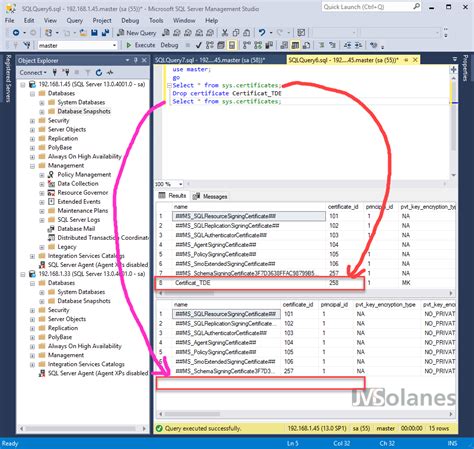Click Display Estimated Execution Plan icon
Image resolution: width=474 pixels, height=449 pixels.
pyautogui.click(x=210, y=45)
